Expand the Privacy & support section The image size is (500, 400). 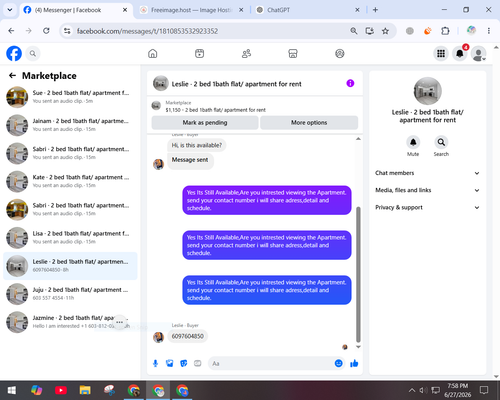[x=427, y=207]
